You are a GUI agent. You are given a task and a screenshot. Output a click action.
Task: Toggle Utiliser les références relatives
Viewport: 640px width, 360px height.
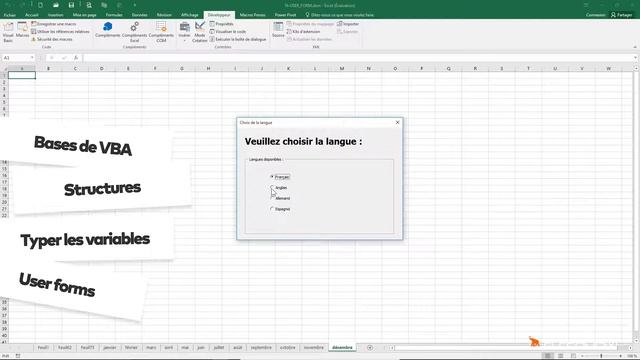60,31
